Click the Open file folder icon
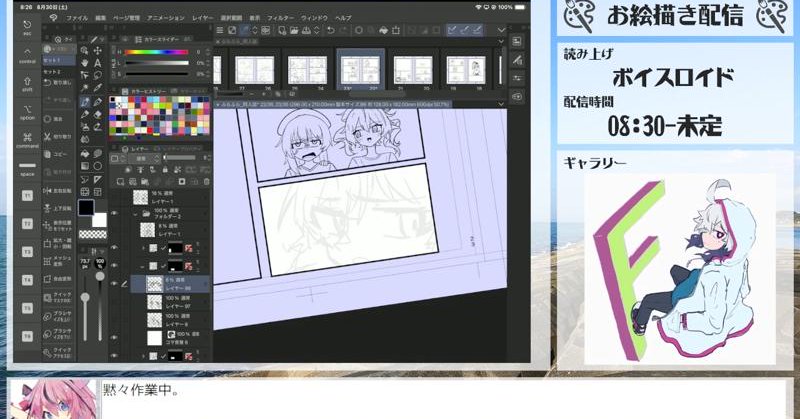 (x=294, y=31)
